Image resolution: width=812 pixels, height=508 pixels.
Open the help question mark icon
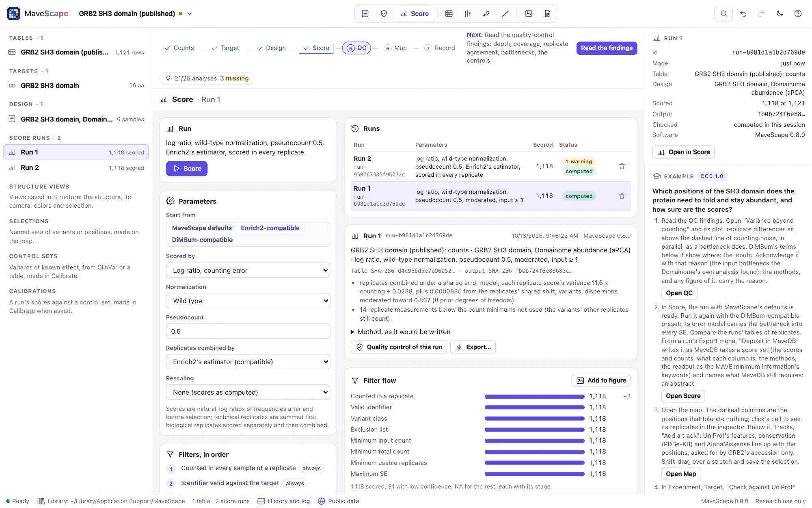pos(798,13)
